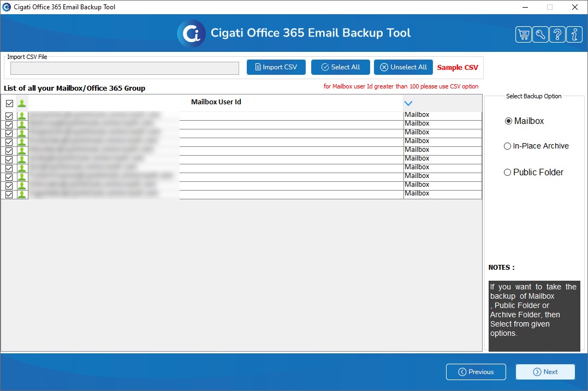The width and height of the screenshot is (588, 391).
Task: Select the In-Place Archive radio button
Action: 507,146
